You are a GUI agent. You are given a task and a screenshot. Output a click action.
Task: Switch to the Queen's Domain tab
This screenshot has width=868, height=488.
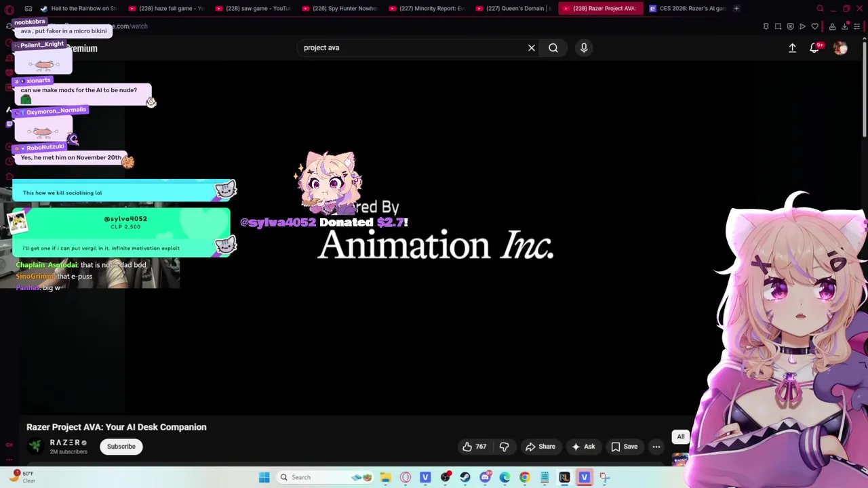[513, 8]
